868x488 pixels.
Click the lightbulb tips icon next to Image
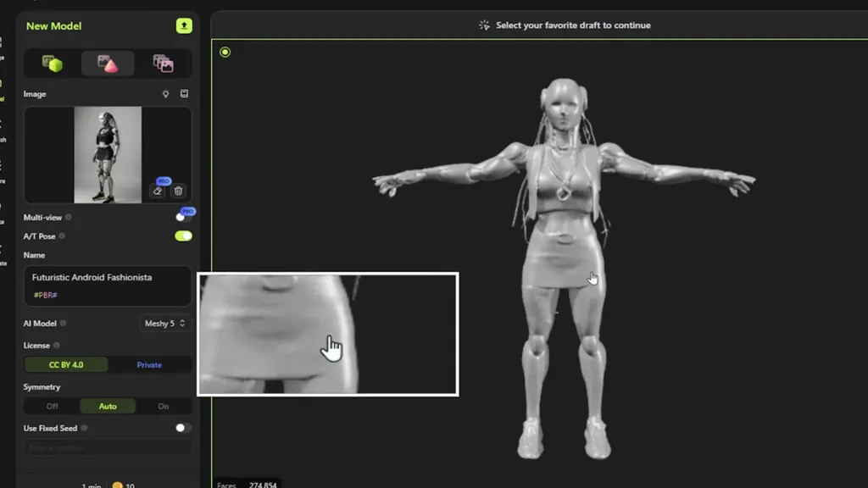coord(165,94)
